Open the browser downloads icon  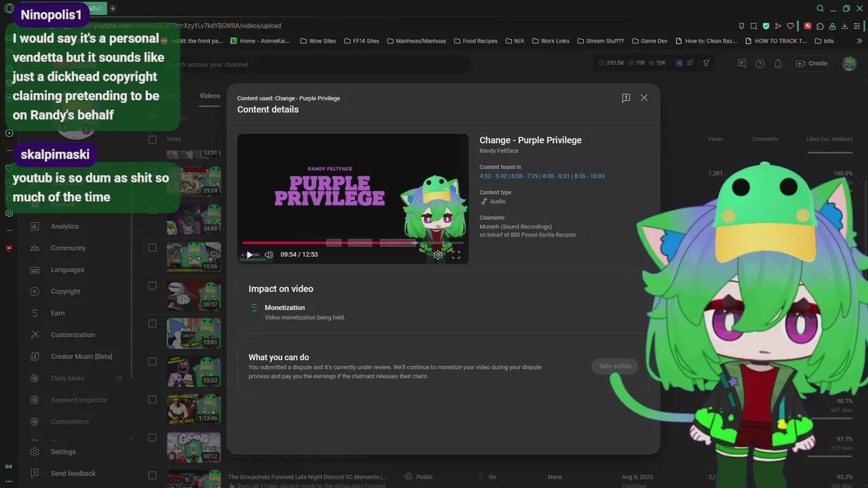[x=844, y=26]
